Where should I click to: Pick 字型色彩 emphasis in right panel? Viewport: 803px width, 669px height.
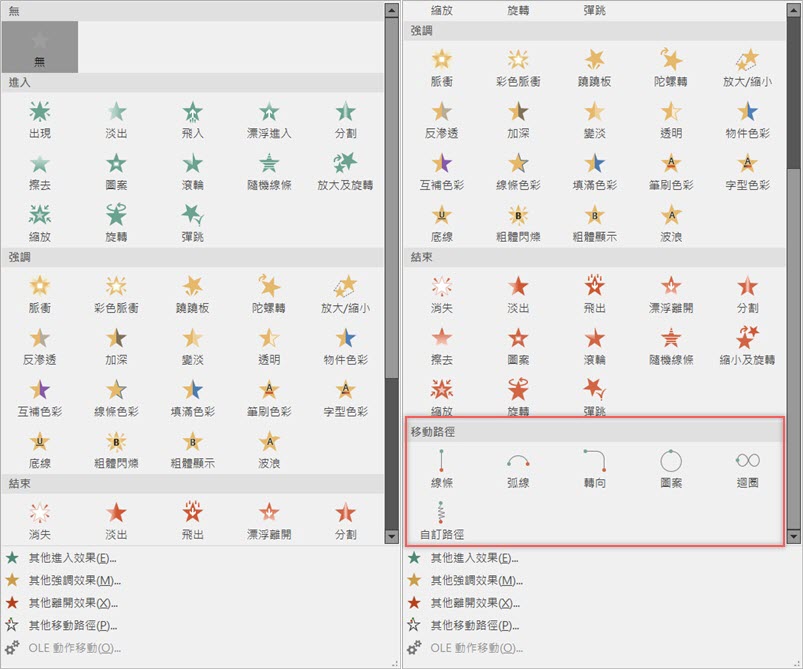coord(747,172)
